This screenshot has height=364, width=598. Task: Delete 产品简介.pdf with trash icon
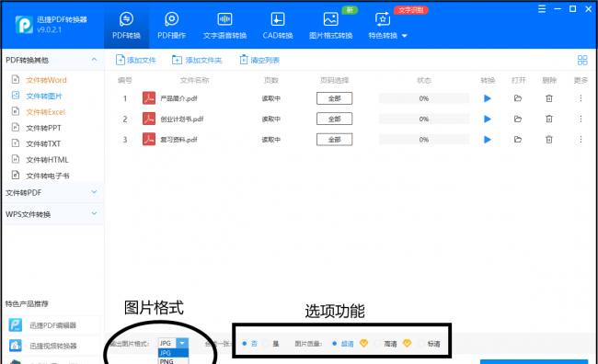(549, 98)
